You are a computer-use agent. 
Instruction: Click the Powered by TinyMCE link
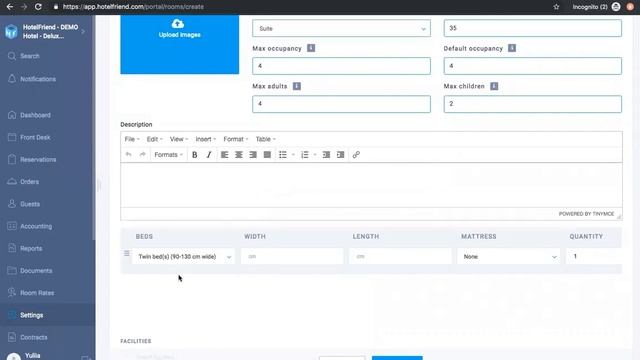tap(586, 214)
